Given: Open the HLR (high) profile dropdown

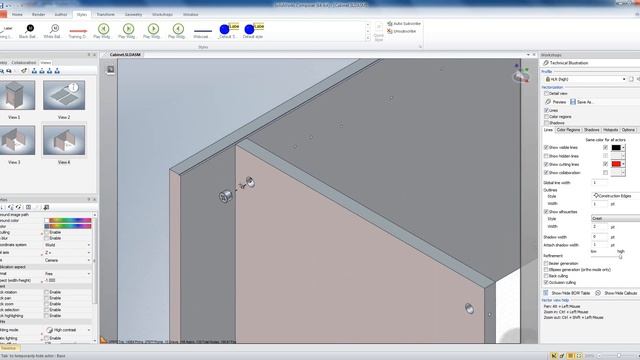Looking at the screenshot, I should [624, 79].
